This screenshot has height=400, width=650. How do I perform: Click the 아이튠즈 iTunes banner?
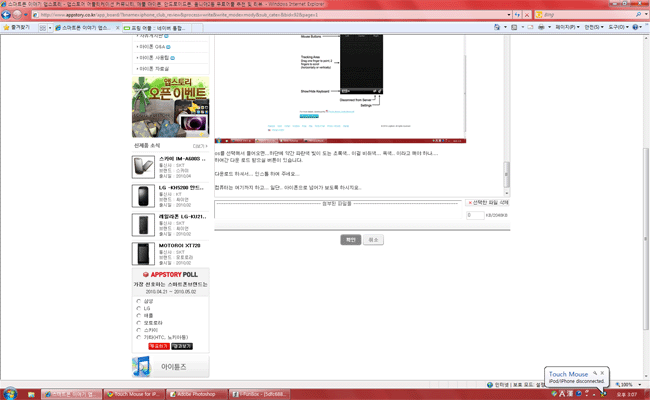coord(170,366)
